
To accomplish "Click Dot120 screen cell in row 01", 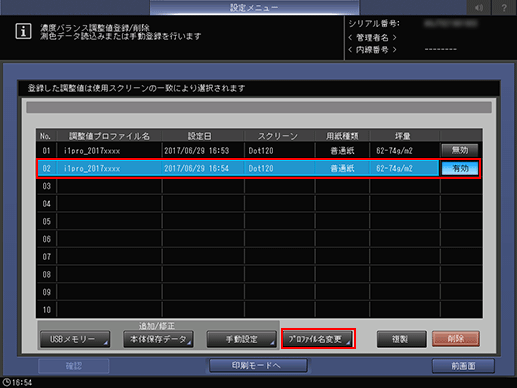I will 261,151.
